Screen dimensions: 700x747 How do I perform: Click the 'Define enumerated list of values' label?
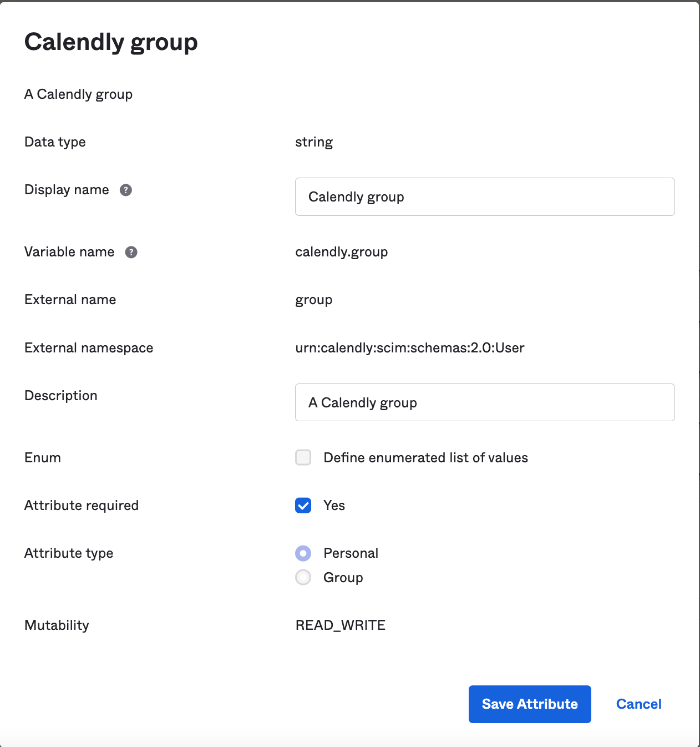tap(425, 458)
